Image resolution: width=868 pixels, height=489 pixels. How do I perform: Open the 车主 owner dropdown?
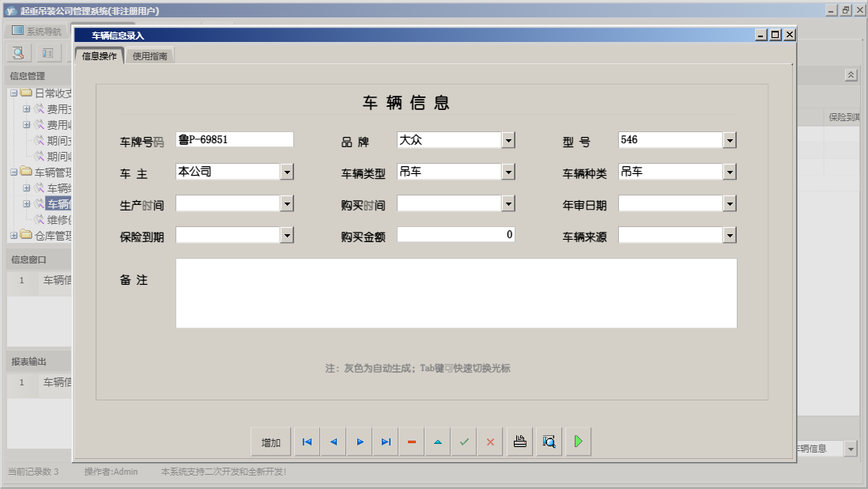click(288, 171)
